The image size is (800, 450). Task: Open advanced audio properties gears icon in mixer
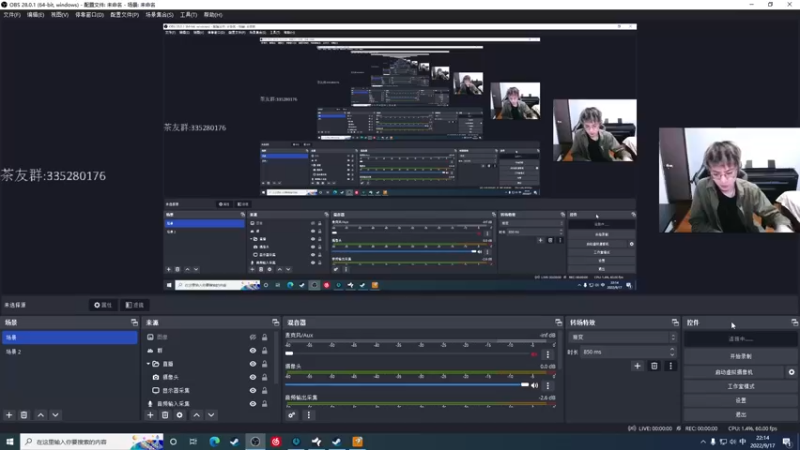click(291, 415)
